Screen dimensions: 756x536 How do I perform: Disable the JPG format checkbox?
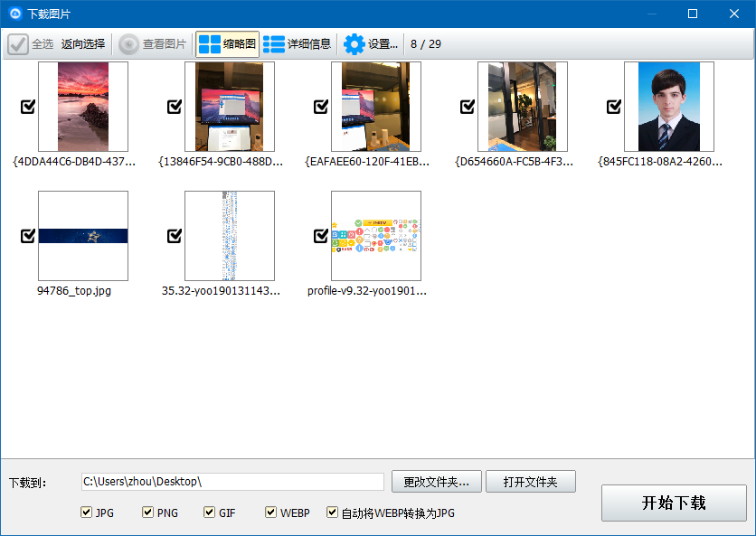[x=86, y=512]
